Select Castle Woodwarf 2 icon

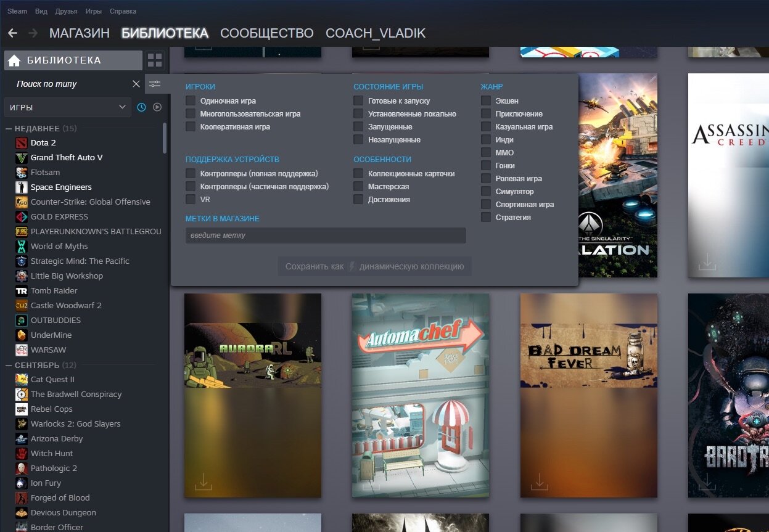22,305
